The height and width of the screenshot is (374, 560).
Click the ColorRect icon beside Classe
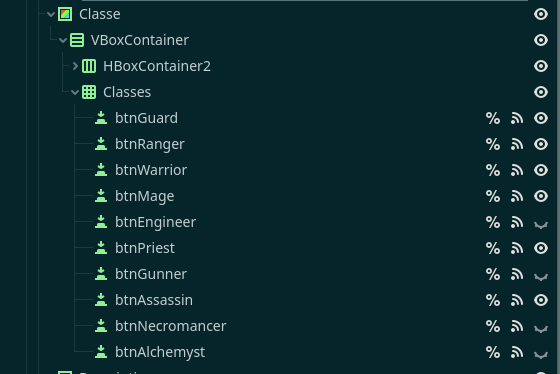pos(65,14)
